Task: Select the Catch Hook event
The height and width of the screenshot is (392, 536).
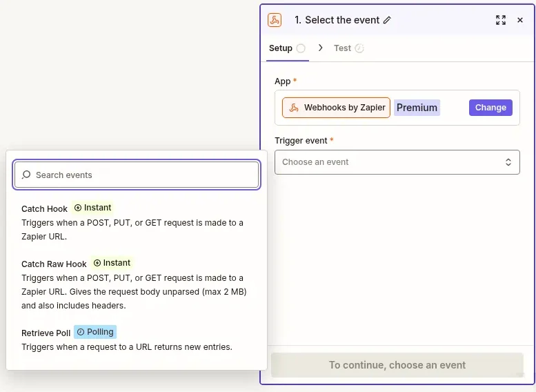Action: click(x=137, y=222)
